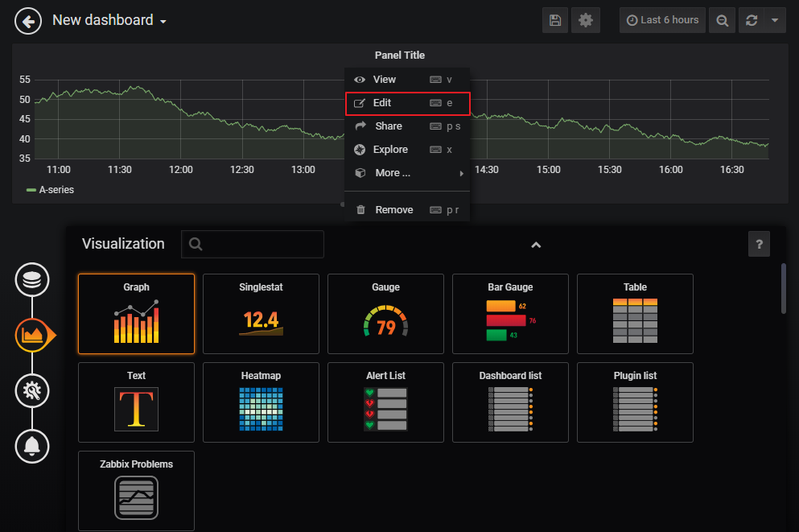This screenshot has width=799, height=532.
Task: Open the Visualization tab chart icon
Action: coord(33,336)
